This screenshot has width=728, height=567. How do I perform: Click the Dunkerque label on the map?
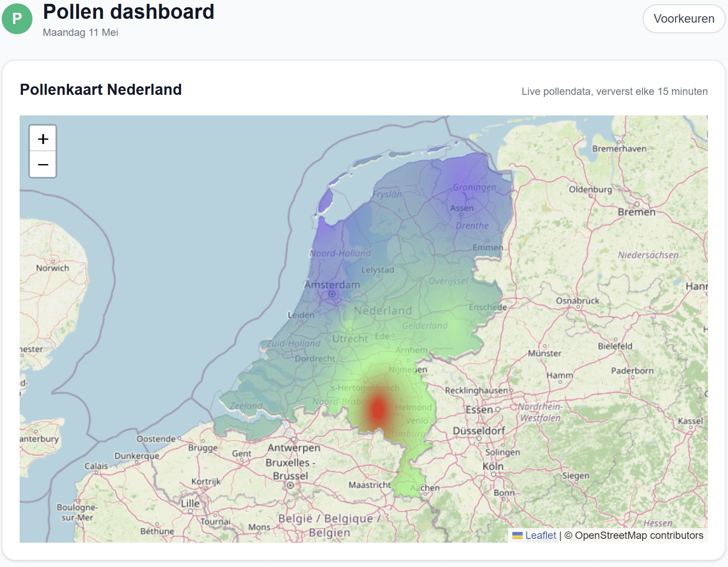137,456
